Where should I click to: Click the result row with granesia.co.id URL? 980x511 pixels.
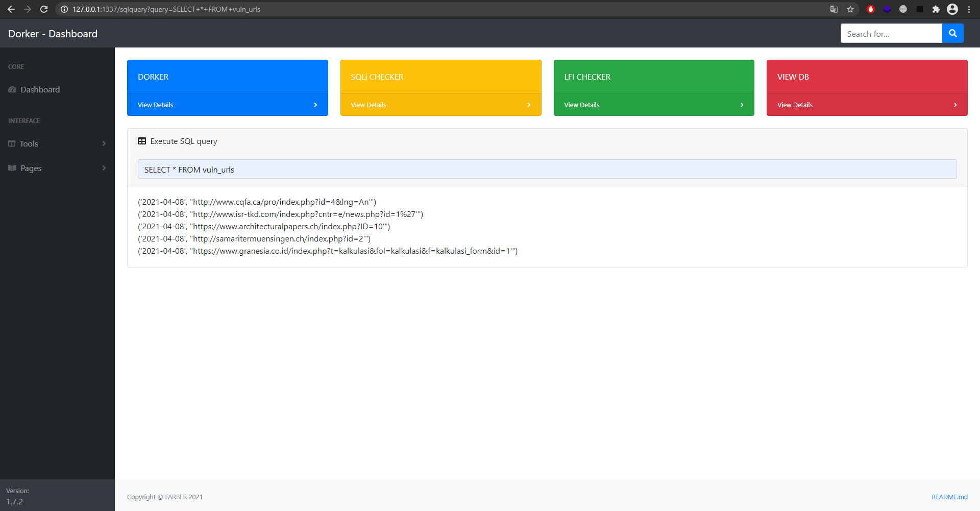(328, 251)
